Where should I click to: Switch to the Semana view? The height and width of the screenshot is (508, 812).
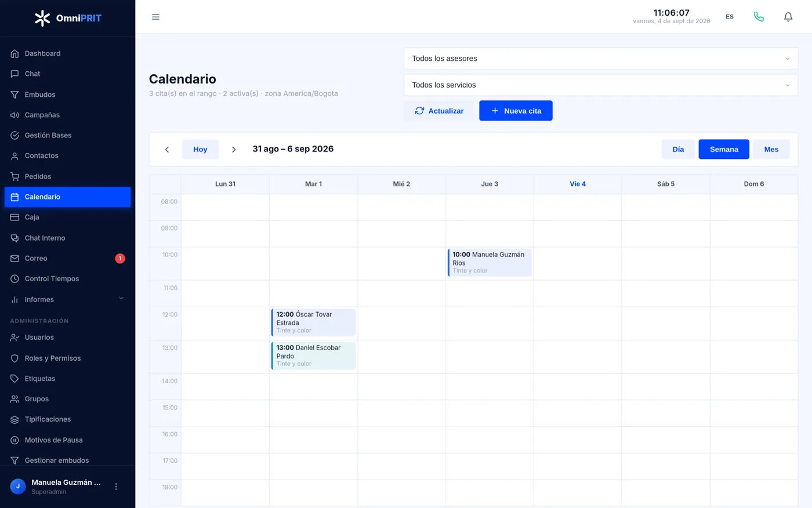724,149
